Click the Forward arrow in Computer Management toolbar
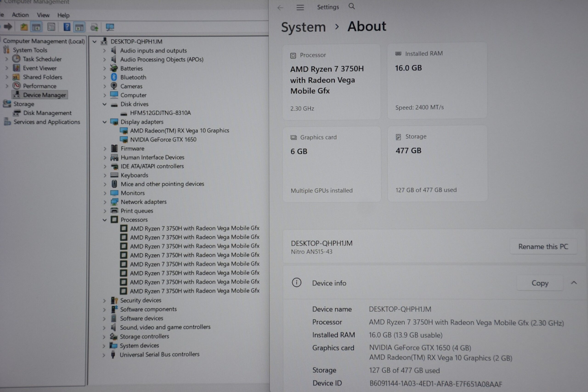The width and height of the screenshot is (588, 392). [8, 27]
